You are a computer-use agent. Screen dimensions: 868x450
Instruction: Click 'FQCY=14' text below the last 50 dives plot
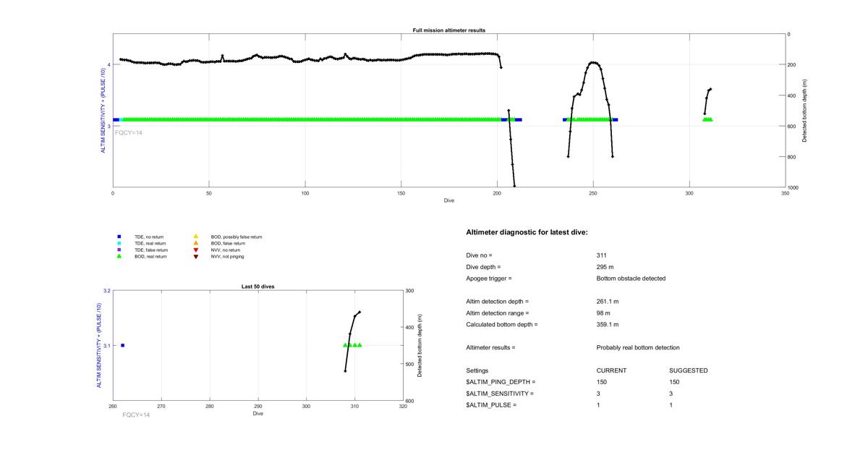[136, 415]
